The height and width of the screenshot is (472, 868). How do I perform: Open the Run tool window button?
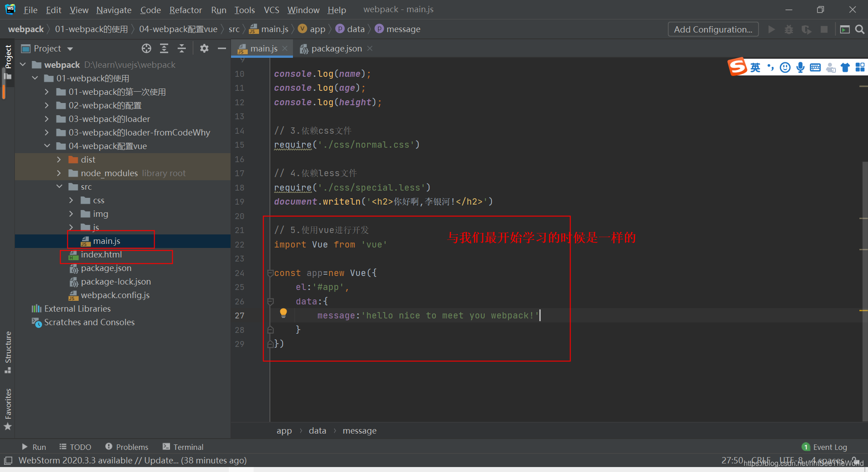pyautogui.click(x=34, y=447)
